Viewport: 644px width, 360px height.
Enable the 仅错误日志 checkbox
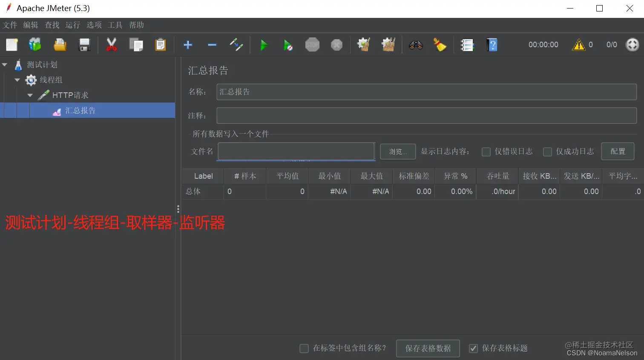[486, 151]
